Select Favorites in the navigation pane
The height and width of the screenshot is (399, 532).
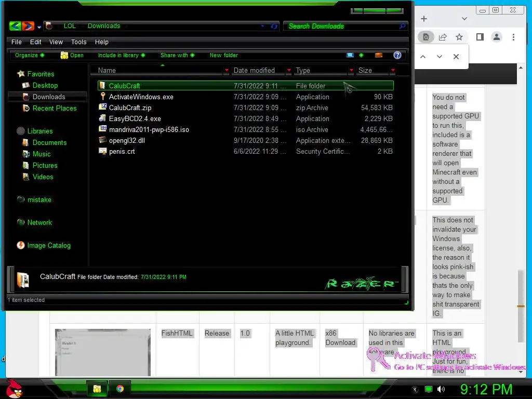pos(41,74)
